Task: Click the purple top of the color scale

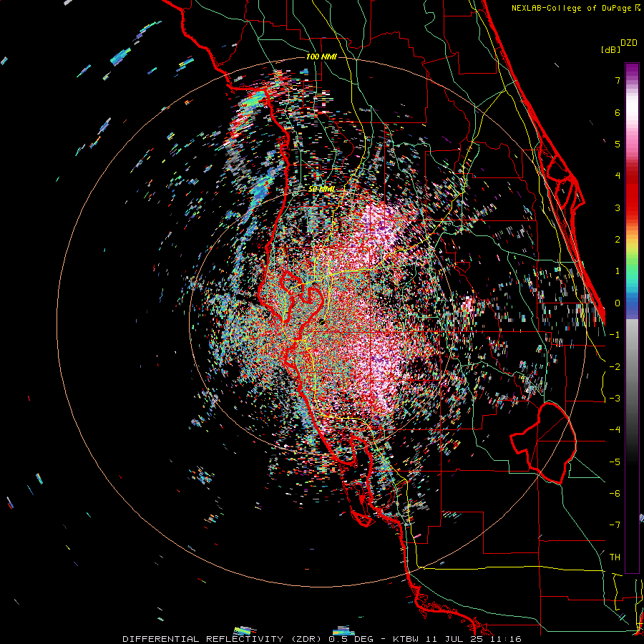Action: [x=632, y=70]
